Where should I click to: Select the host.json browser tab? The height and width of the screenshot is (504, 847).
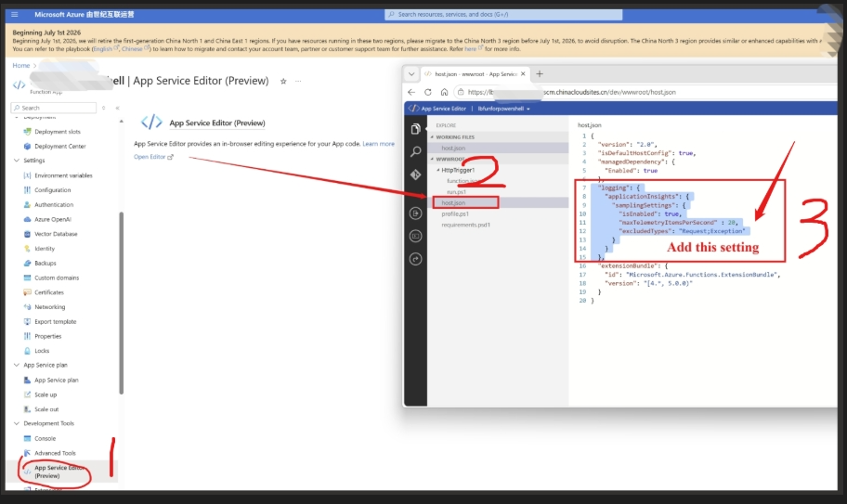(475, 74)
